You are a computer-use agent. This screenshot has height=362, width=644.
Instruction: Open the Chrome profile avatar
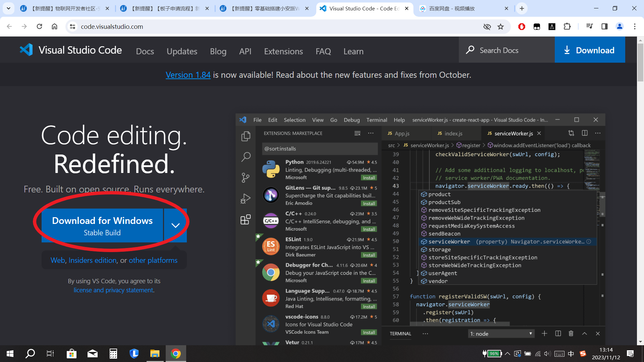tap(620, 26)
